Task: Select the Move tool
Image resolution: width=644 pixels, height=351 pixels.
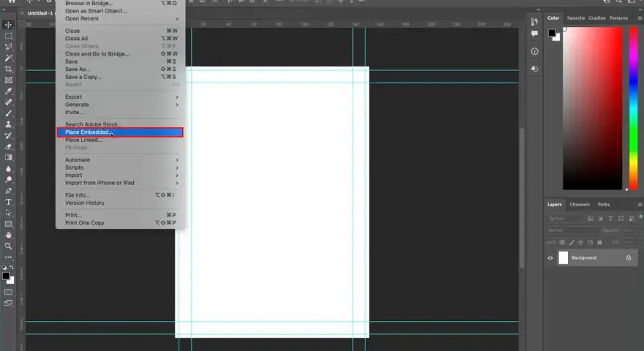Action: point(8,25)
